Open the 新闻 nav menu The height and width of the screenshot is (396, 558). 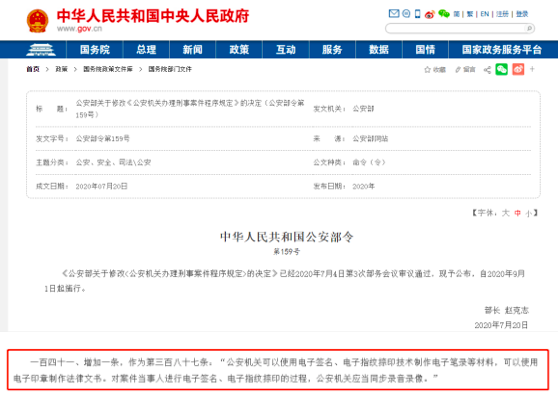[x=193, y=49]
